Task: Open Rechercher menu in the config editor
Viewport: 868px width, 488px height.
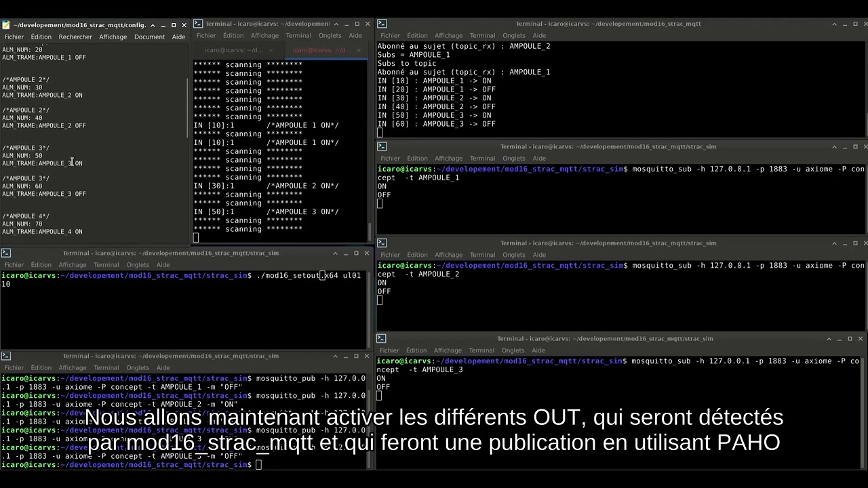Action: click(75, 37)
